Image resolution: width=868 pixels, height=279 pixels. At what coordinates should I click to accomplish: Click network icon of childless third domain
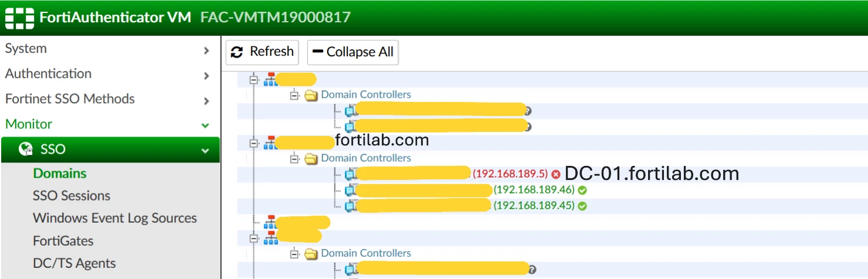[x=270, y=222]
